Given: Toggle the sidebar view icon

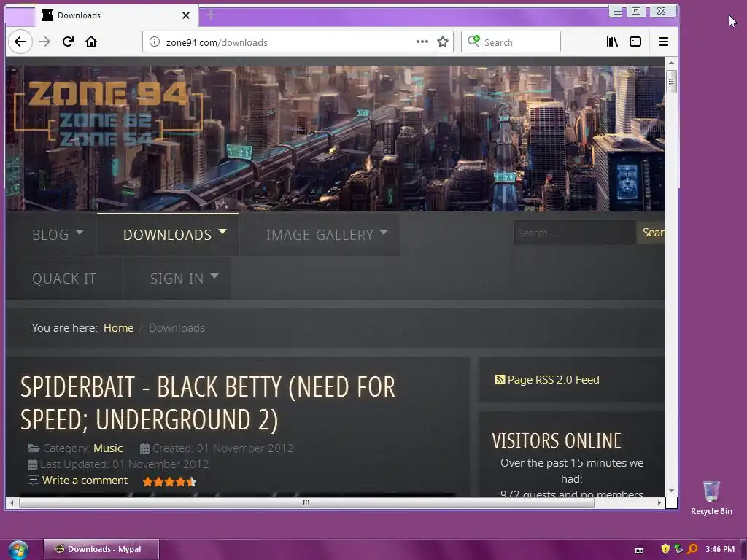Looking at the screenshot, I should [635, 42].
